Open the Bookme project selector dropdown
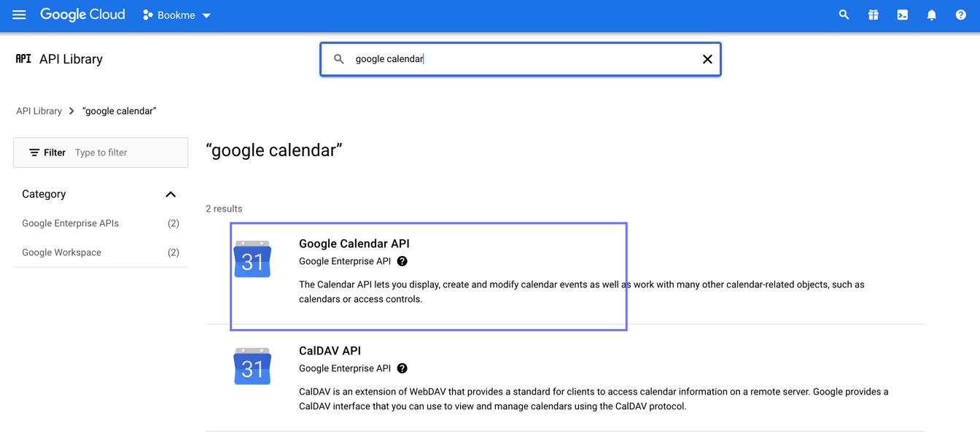This screenshot has height=442, width=980. 177,15
